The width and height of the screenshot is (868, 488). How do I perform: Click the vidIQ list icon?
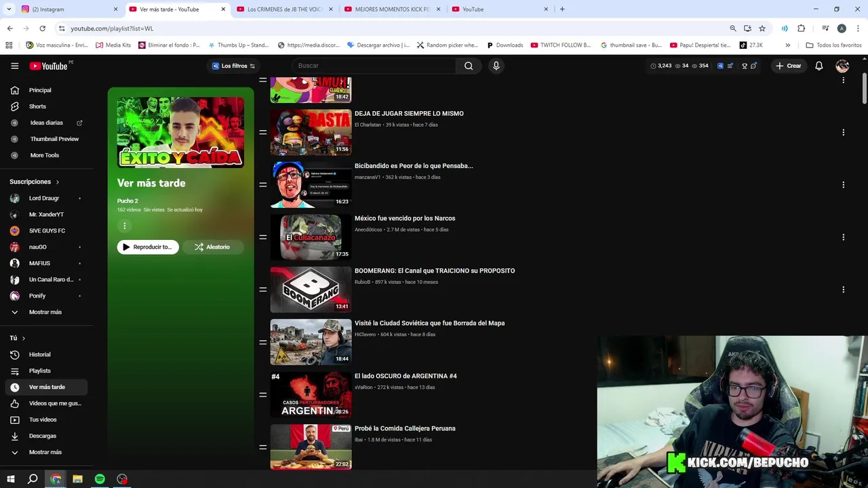pos(730,66)
